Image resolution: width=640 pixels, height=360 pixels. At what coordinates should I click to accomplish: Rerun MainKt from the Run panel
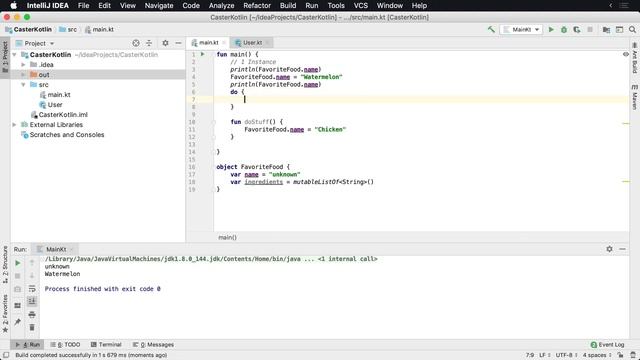pyautogui.click(x=18, y=263)
